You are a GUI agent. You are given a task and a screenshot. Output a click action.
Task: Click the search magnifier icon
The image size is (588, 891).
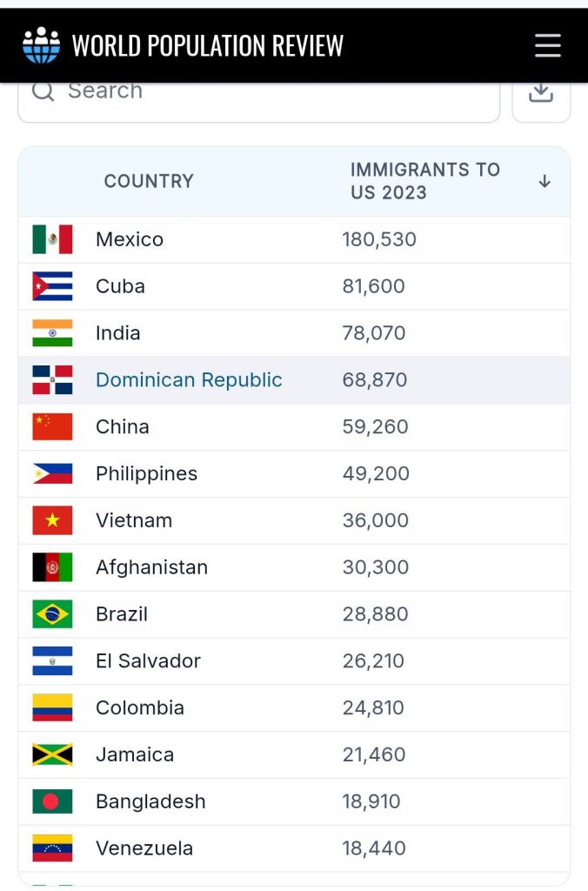click(43, 90)
